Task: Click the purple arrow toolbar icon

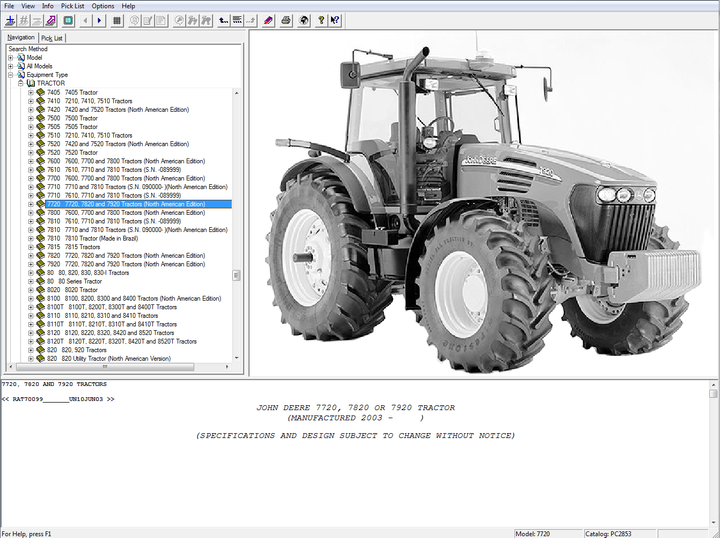Action: (51, 20)
